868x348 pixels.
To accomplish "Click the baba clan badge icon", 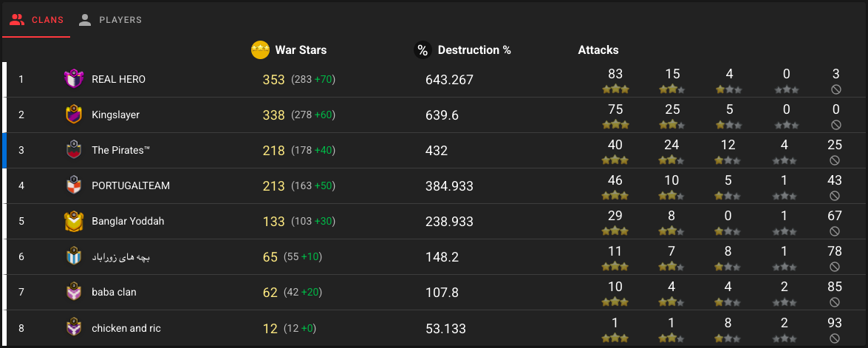I will point(73,292).
